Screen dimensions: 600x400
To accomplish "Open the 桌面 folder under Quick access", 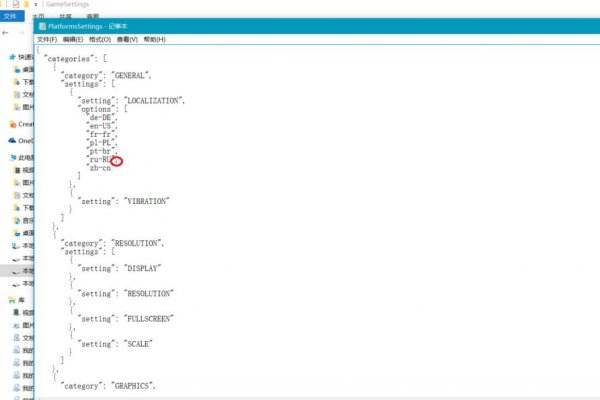I will pyautogui.click(x=24, y=70).
